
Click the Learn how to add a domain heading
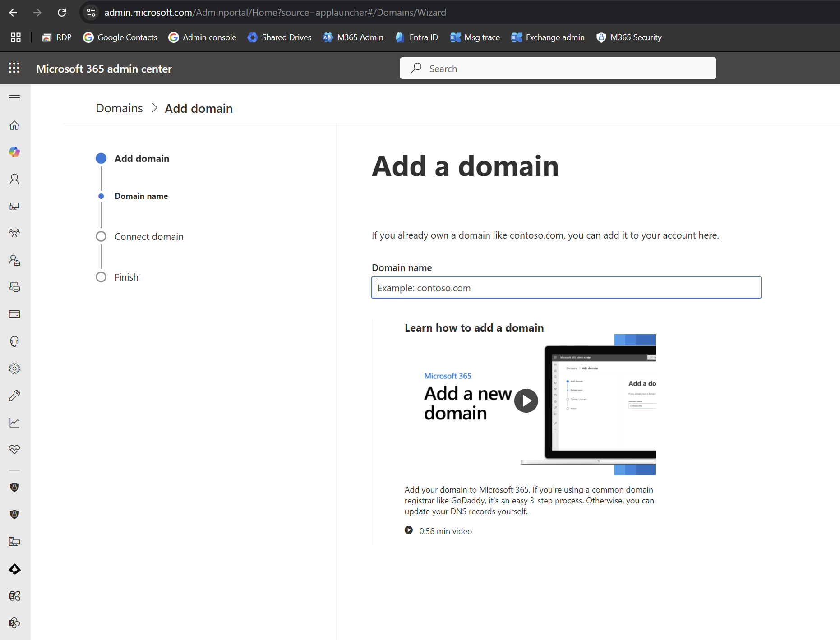click(x=474, y=328)
